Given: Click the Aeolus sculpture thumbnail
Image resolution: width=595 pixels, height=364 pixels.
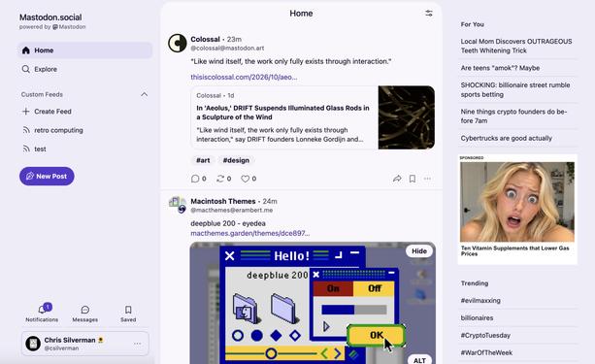Looking at the screenshot, I should [407, 117].
